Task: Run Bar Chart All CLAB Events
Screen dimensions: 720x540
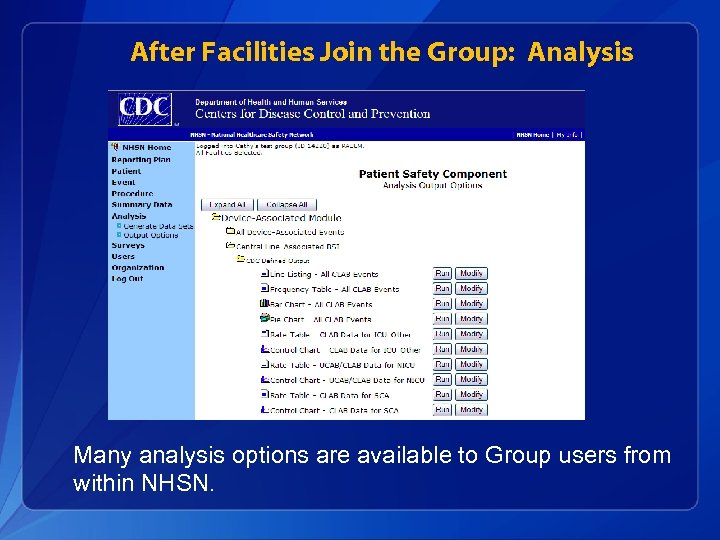Action: (442, 304)
